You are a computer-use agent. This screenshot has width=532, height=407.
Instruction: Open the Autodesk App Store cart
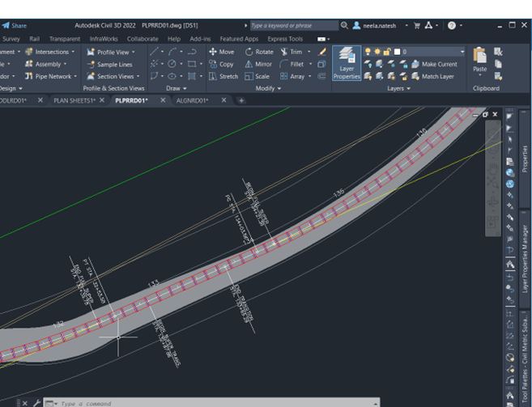coord(417,25)
